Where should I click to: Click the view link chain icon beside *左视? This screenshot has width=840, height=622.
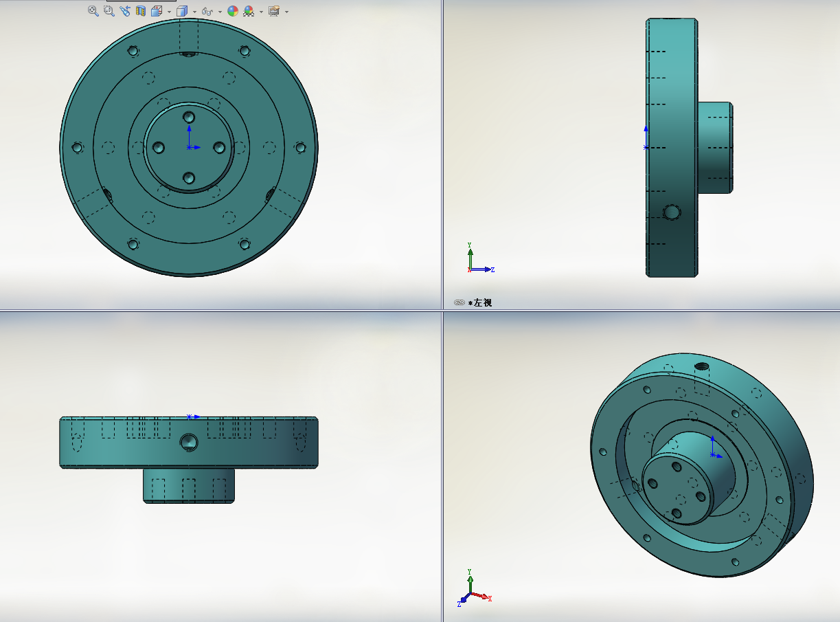coord(459,302)
